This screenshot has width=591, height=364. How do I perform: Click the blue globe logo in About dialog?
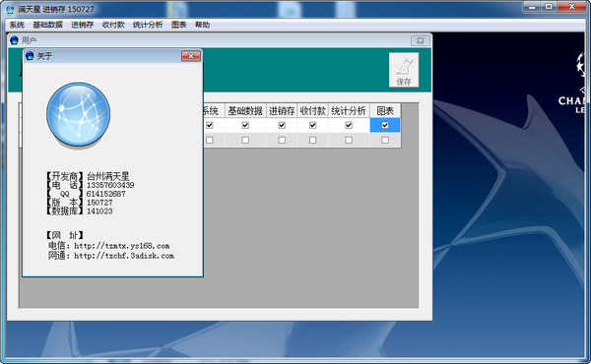click(x=79, y=114)
